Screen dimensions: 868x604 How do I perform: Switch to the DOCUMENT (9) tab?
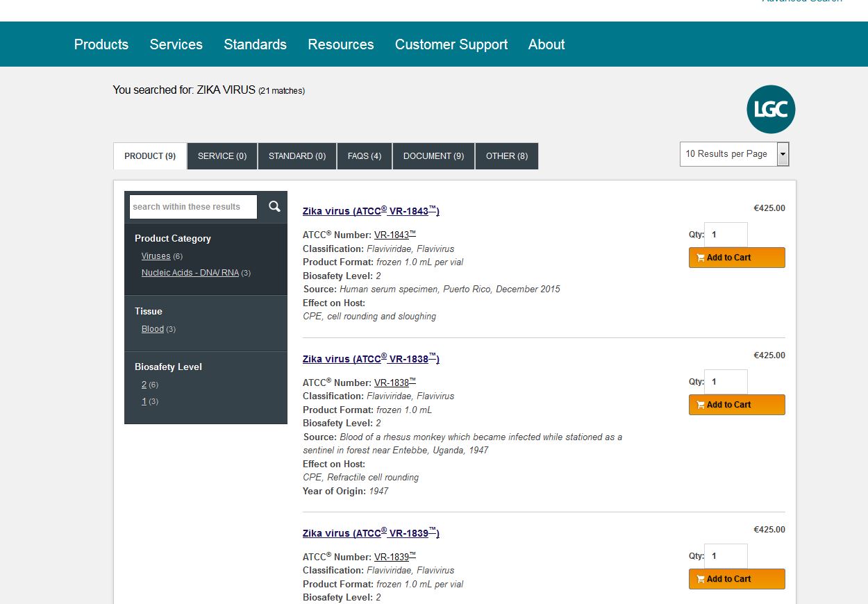[x=433, y=156]
